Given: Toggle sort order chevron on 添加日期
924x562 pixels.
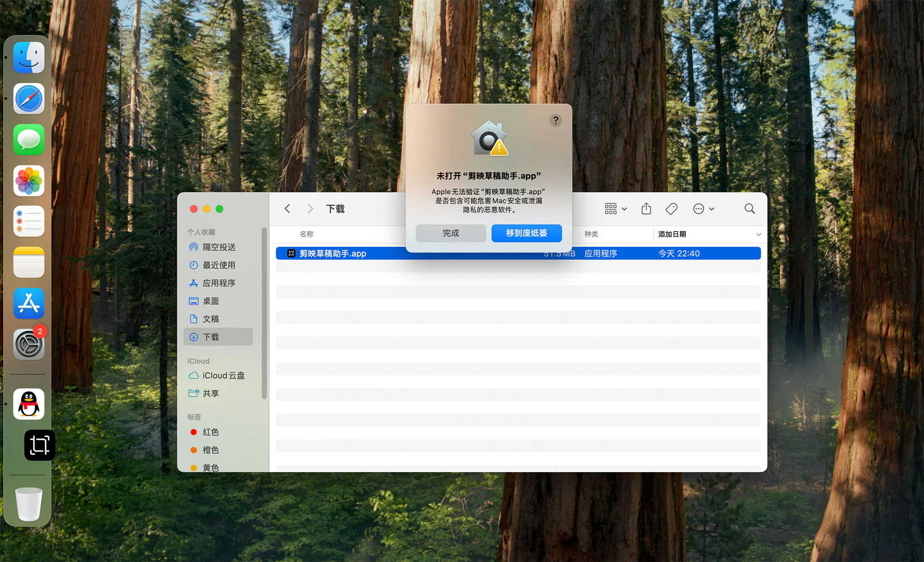Looking at the screenshot, I should (x=759, y=234).
